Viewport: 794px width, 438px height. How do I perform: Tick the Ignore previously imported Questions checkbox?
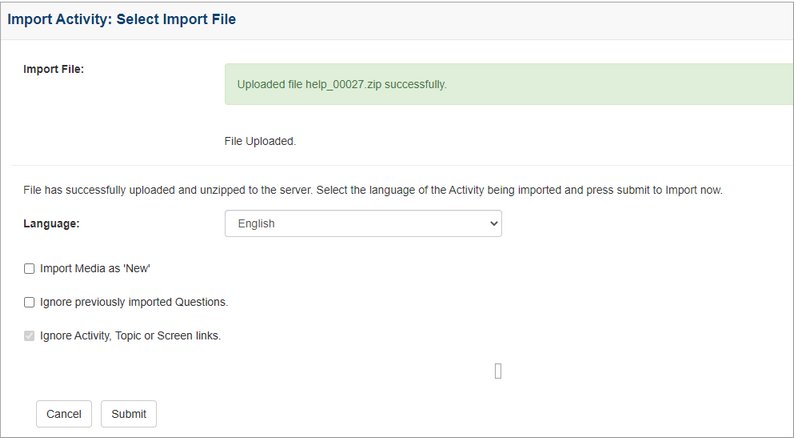point(29,302)
